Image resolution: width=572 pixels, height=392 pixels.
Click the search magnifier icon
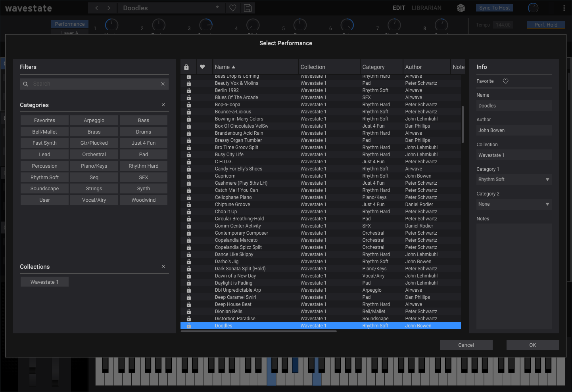click(x=25, y=84)
